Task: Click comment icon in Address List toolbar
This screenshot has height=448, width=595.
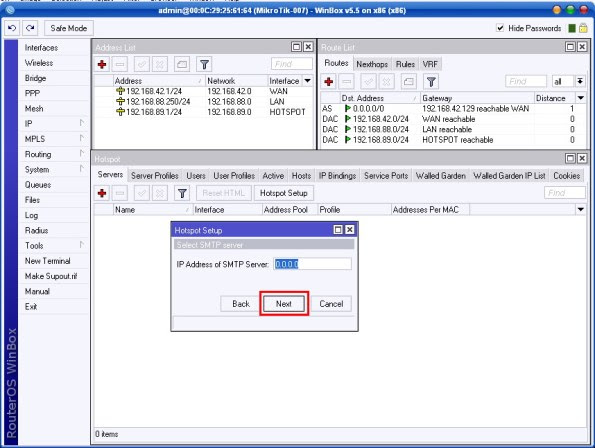Action: coord(182,64)
